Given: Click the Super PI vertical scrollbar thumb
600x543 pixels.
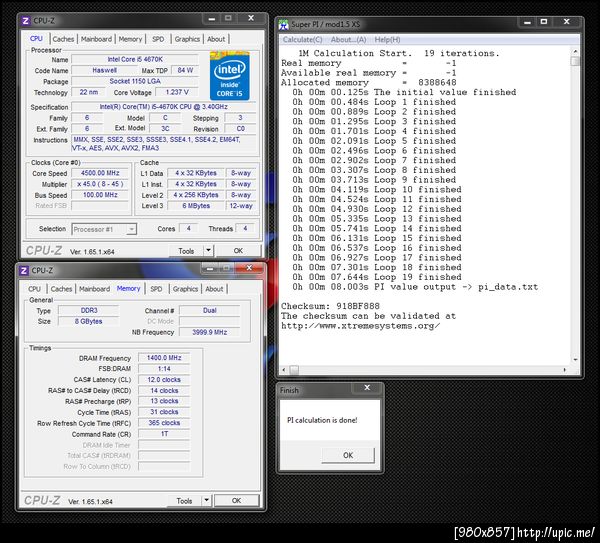Looking at the screenshot, I should pos(575,61).
